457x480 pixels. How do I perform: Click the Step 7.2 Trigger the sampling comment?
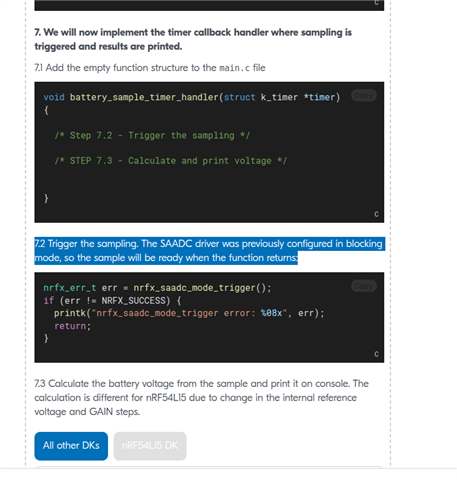pyautogui.click(x=152, y=135)
